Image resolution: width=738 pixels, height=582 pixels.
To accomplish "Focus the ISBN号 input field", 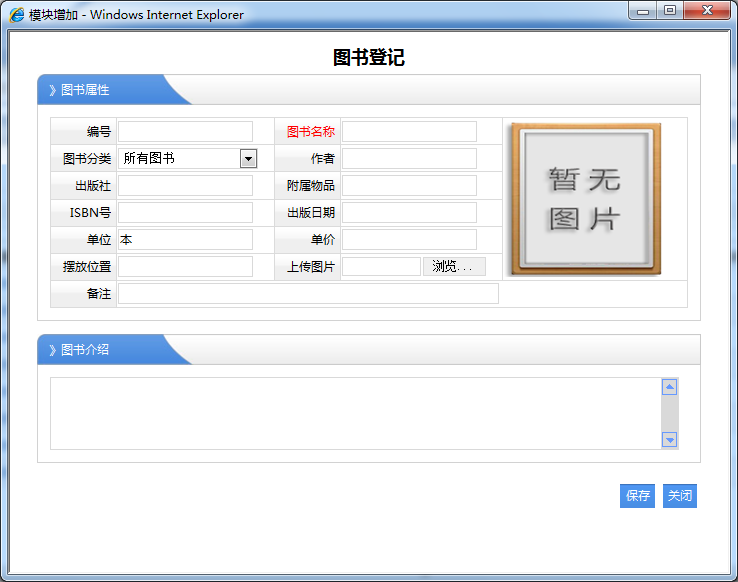I will point(185,213).
